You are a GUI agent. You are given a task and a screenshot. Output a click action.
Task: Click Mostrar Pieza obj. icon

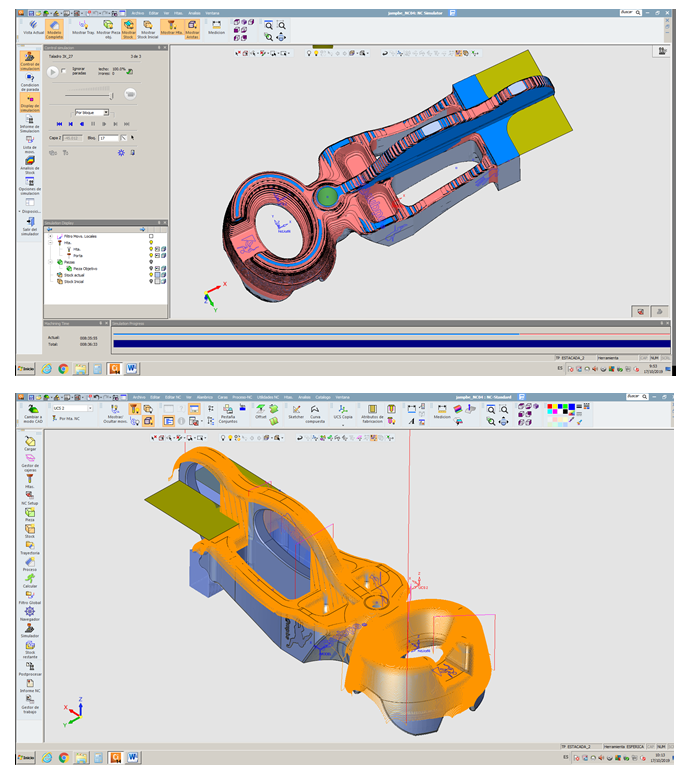click(x=108, y=29)
